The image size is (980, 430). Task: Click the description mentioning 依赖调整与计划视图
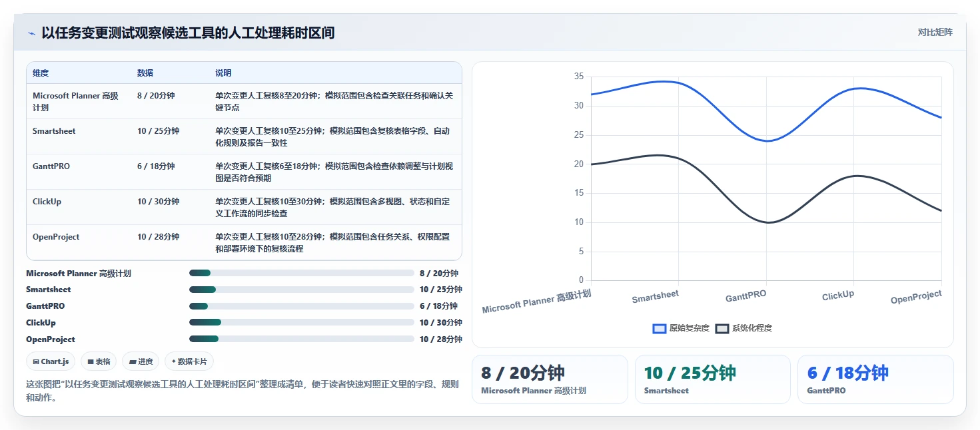tap(334, 172)
